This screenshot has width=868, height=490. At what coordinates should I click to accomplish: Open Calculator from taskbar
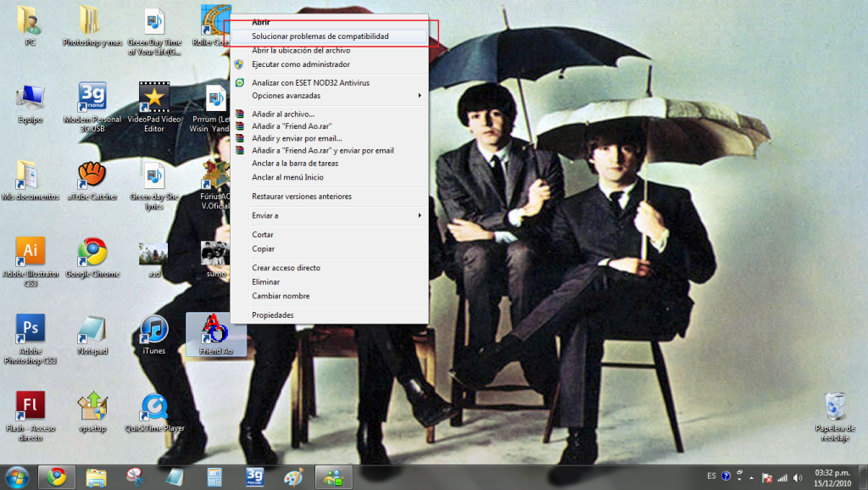pos(214,476)
